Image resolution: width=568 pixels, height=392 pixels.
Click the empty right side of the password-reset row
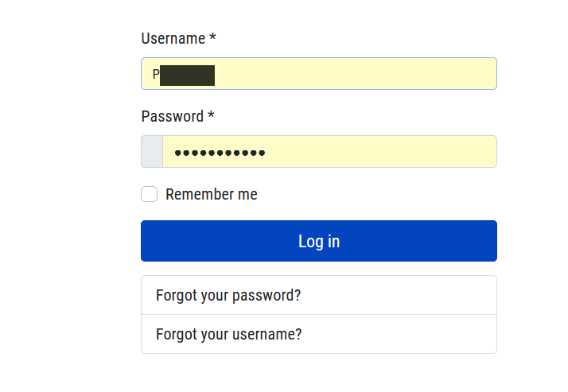(430, 296)
